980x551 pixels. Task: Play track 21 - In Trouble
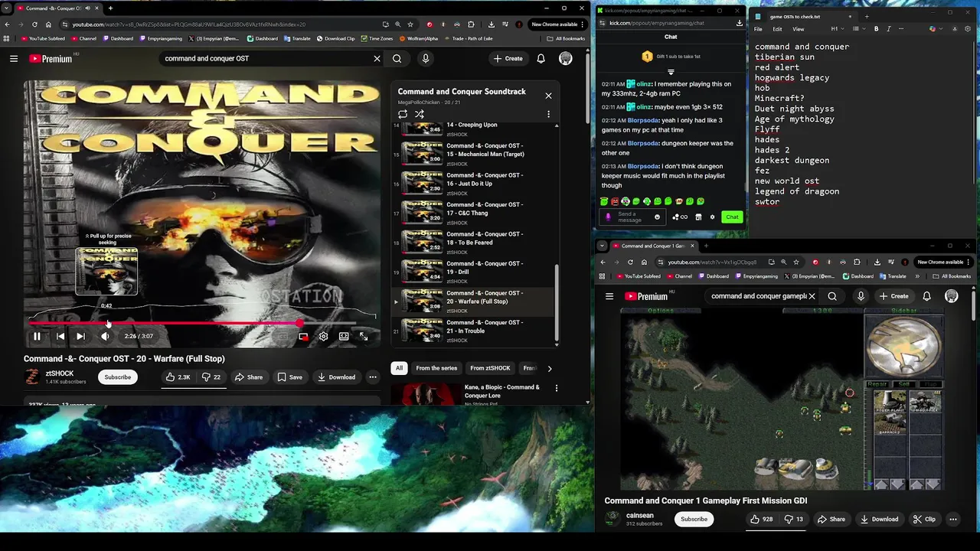click(471, 331)
